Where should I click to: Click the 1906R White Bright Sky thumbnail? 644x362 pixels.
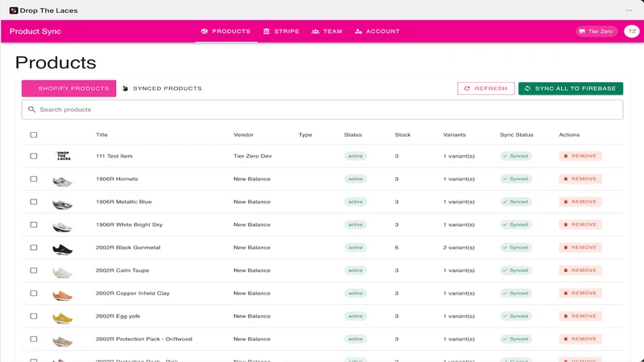click(63, 227)
